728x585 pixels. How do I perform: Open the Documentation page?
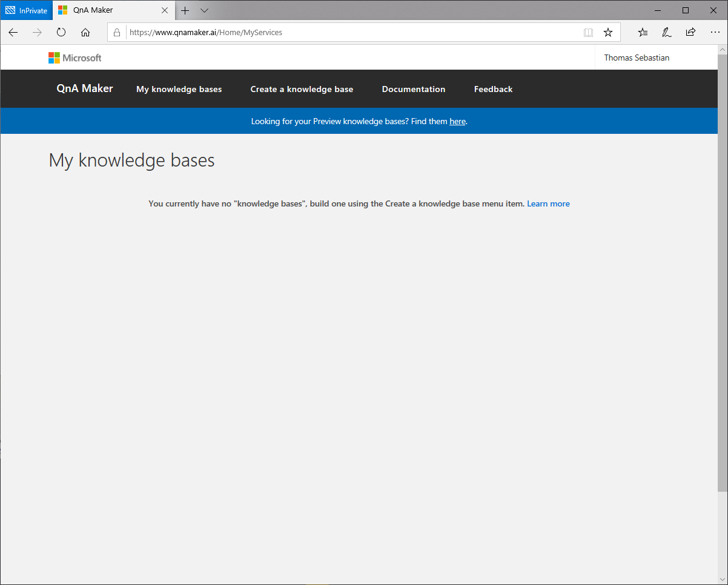pos(414,89)
